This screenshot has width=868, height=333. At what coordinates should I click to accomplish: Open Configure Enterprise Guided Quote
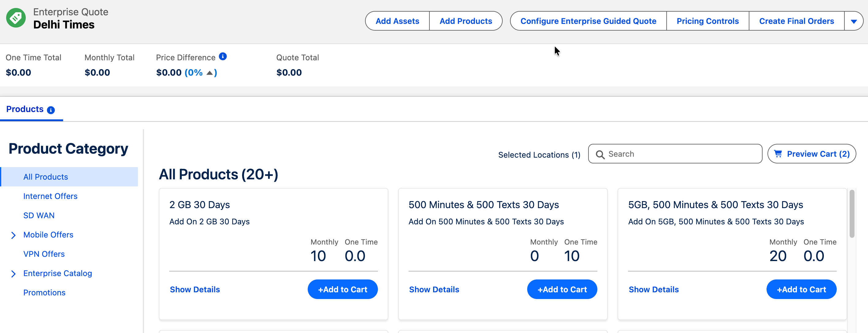588,21
